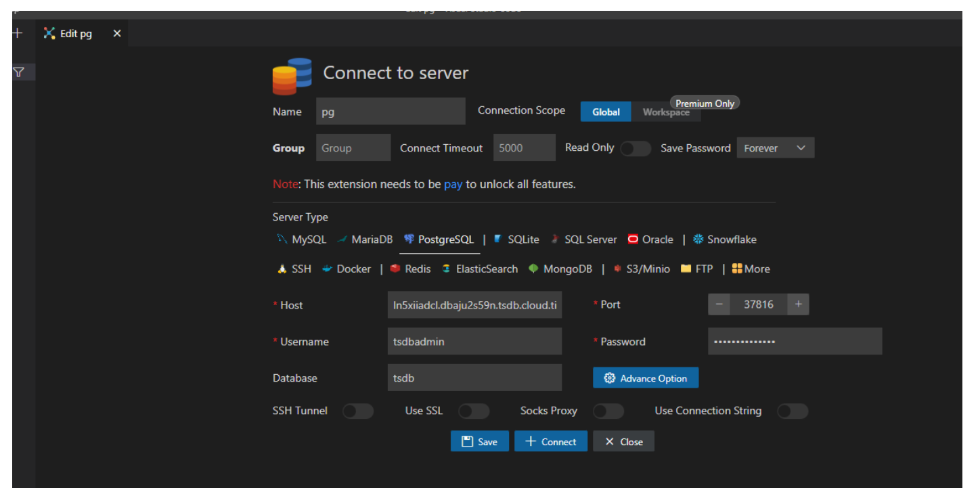Increase the port number with plus
Viewport: 980px width, 498px height.
coord(799,304)
